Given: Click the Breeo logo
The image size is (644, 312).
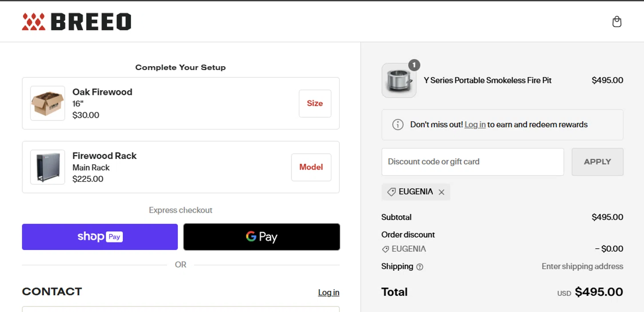Looking at the screenshot, I should [76, 22].
